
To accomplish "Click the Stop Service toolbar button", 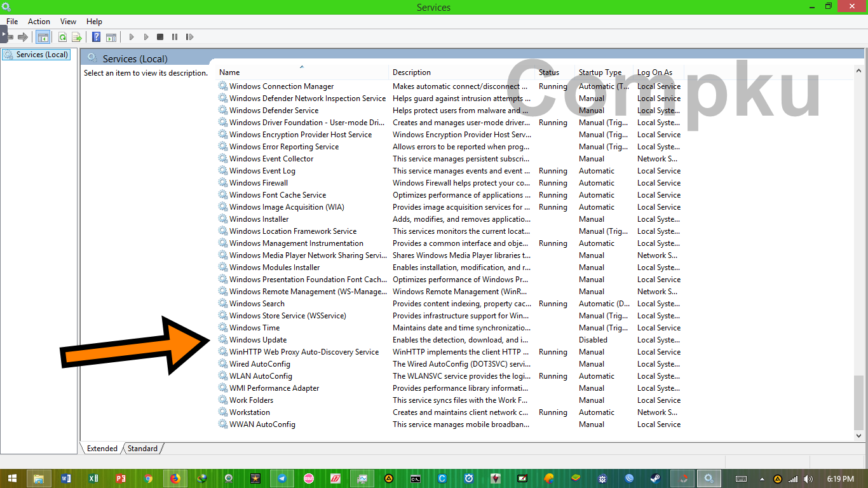I will pos(160,37).
